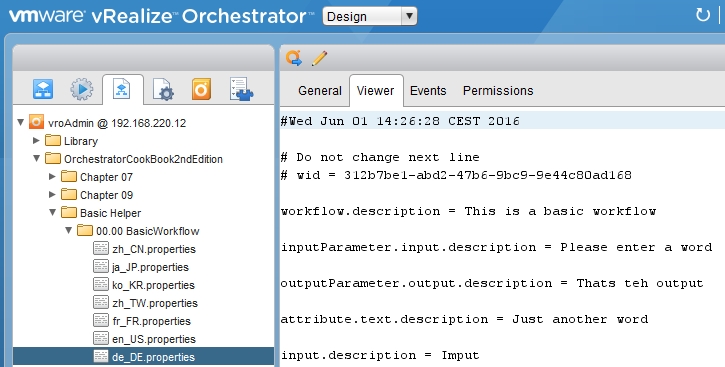The image size is (725, 367).
Task: Click the pencil Edit icon
Action: (319, 58)
